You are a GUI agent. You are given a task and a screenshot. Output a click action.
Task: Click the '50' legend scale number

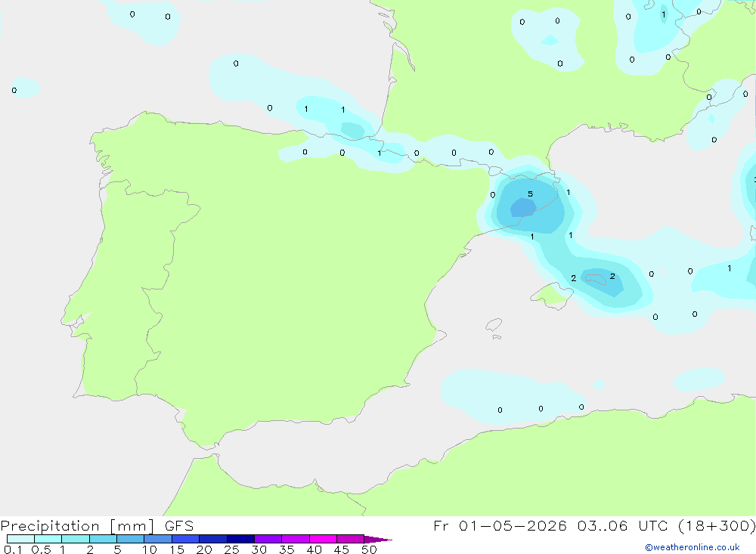369,549
